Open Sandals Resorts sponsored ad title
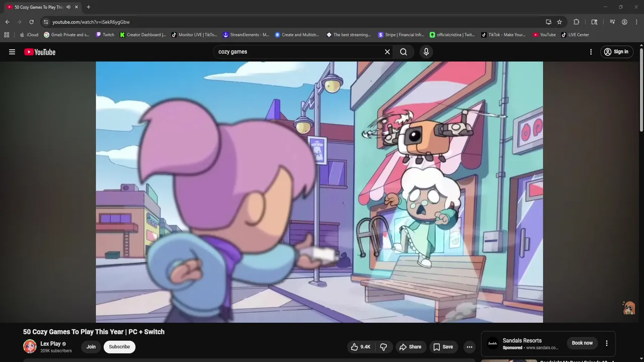This screenshot has height=362, width=644. (522, 340)
